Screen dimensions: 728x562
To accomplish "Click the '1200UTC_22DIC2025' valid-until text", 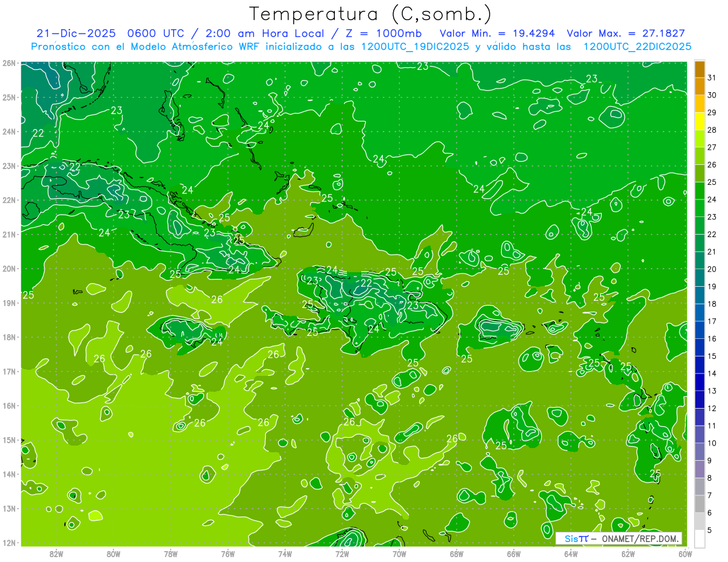I will click(x=637, y=47).
